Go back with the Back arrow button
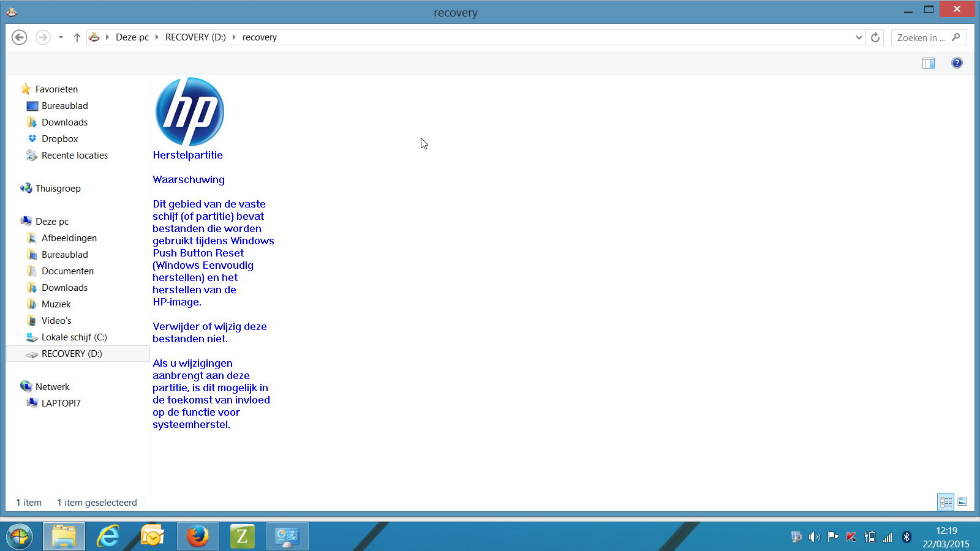Image resolution: width=980 pixels, height=551 pixels. coord(20,37)
